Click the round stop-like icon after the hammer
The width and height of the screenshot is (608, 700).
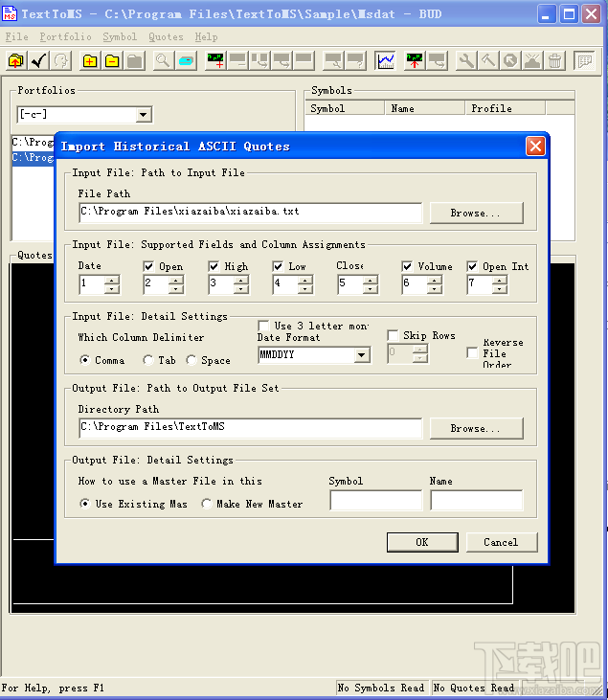pyautogui.click(x=510, y=60)
